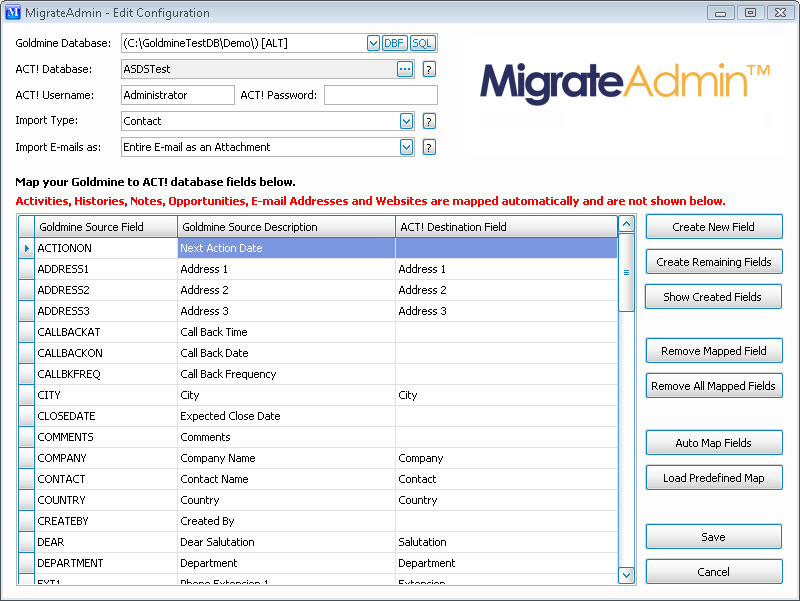The width and height of the screenshot is (800, 601).
Task: Click Remove Mapped Field button
Action: (x=713, y=350)
